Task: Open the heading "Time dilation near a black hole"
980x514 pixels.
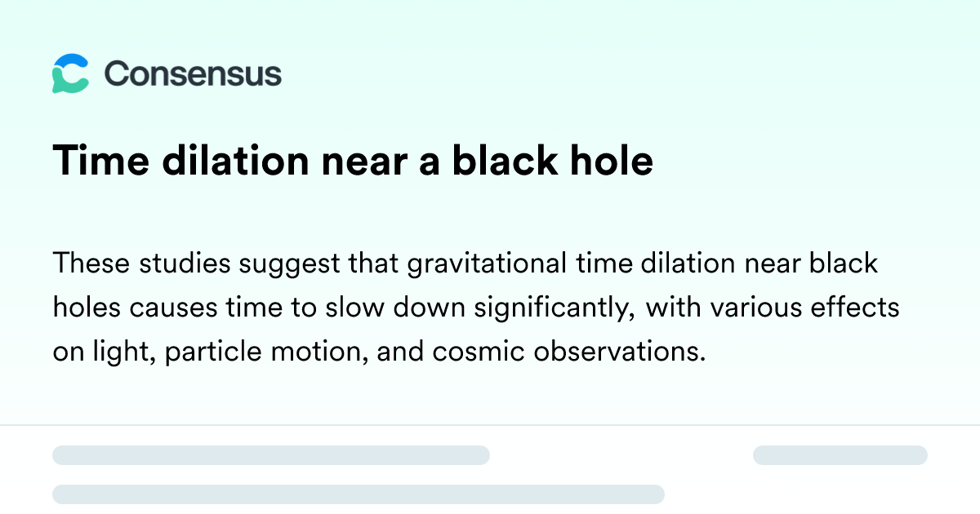Action: tap(353, 161)
